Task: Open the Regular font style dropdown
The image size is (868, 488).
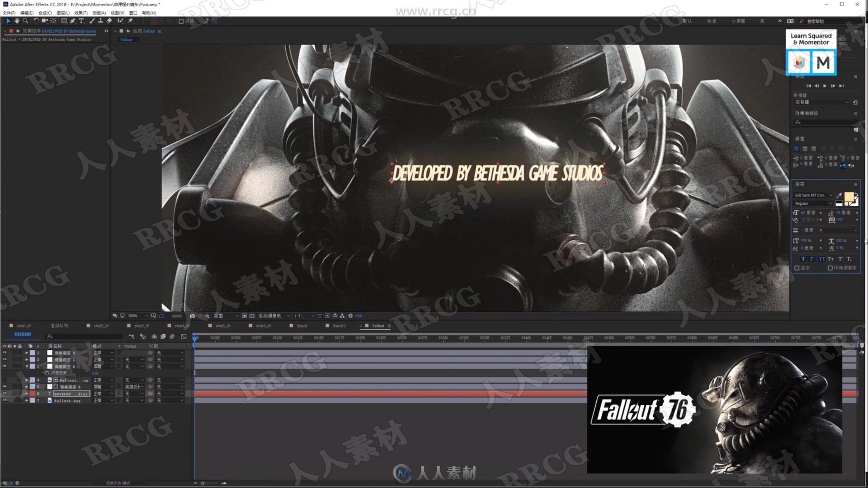Action: 813,203
